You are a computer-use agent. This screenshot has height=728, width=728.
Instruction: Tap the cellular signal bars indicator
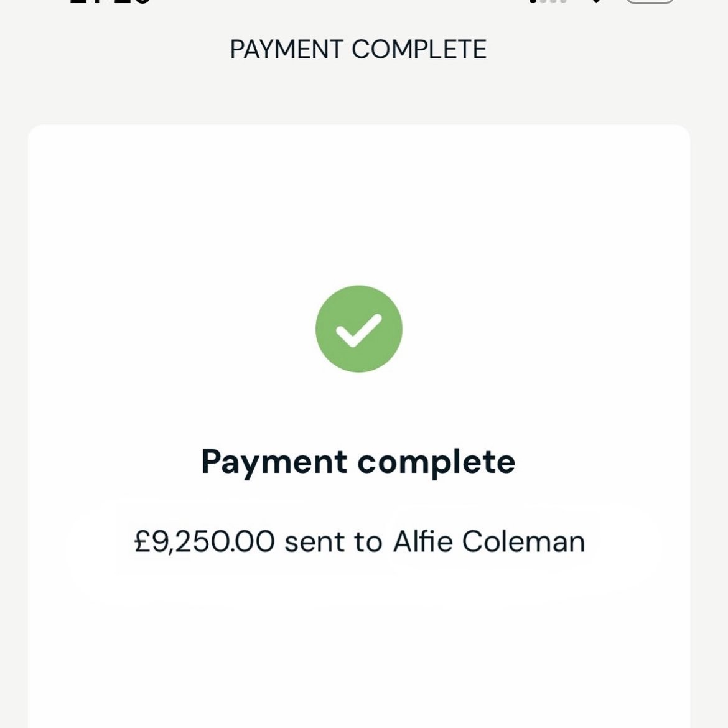pyautogui.click(x=548, y=2)
